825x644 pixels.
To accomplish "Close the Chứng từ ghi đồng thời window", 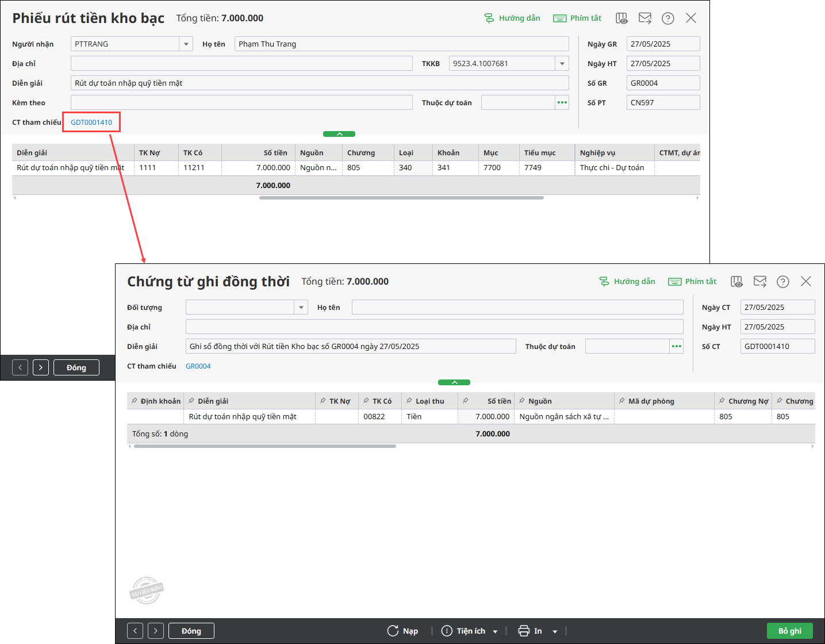I will click(806, 282).
